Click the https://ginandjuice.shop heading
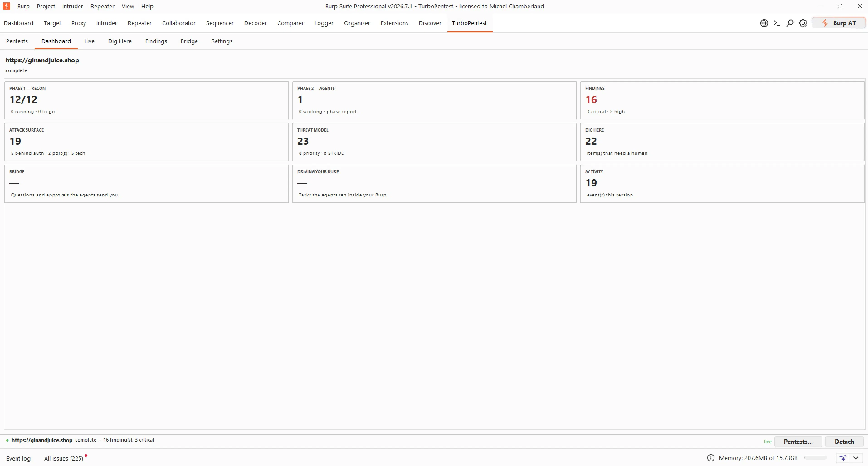The width and height of the screenshot is (868, 466). pyautogui.click(x=42, y=60)
